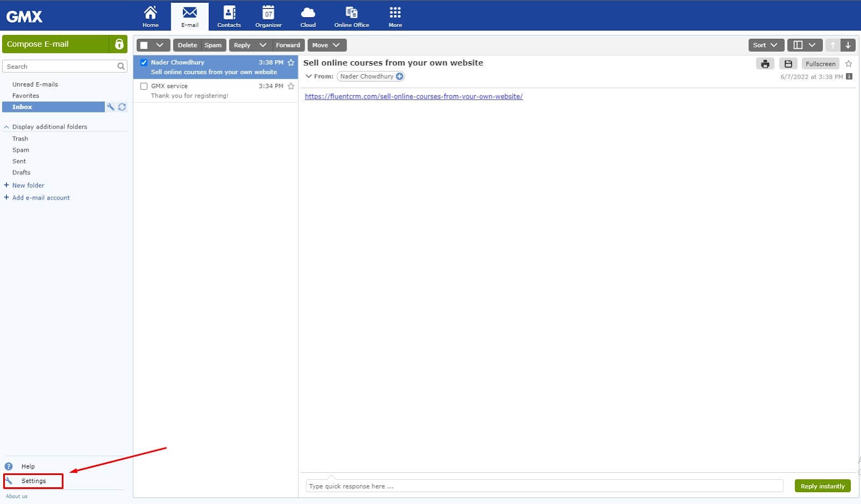Viewport: 861px width, 504px height.
Task: Collapse the From header chevron
Action: click(309, 76)
